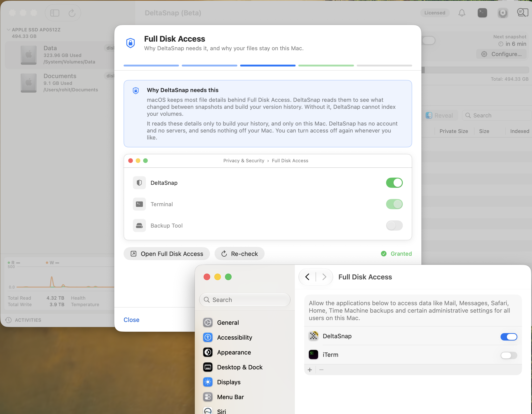The width and height of the screenshot is (532, 414).
Task: Toggle Terminal switch in the preview window
Action: [x=394, y=204]
